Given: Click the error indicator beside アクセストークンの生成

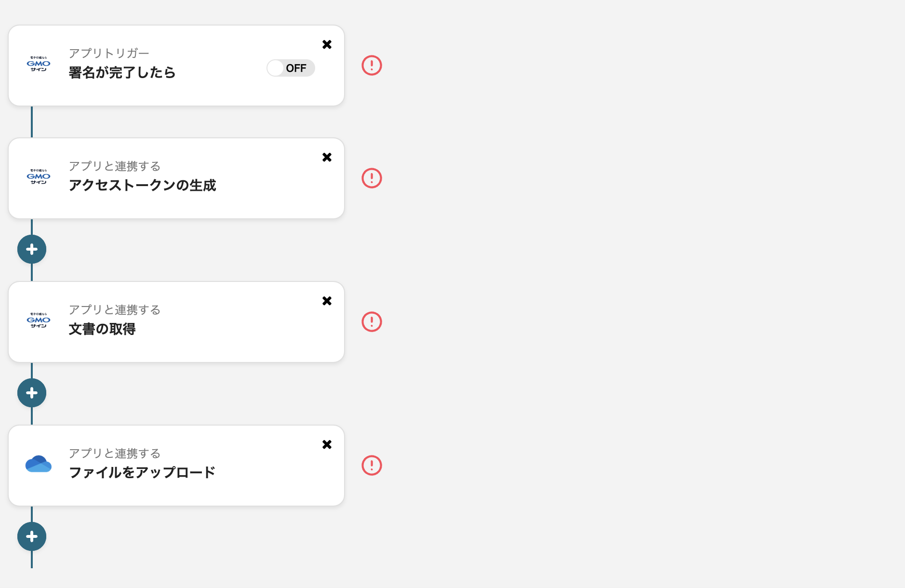Looking at the screenshot, I should click(x=372, y=178).
